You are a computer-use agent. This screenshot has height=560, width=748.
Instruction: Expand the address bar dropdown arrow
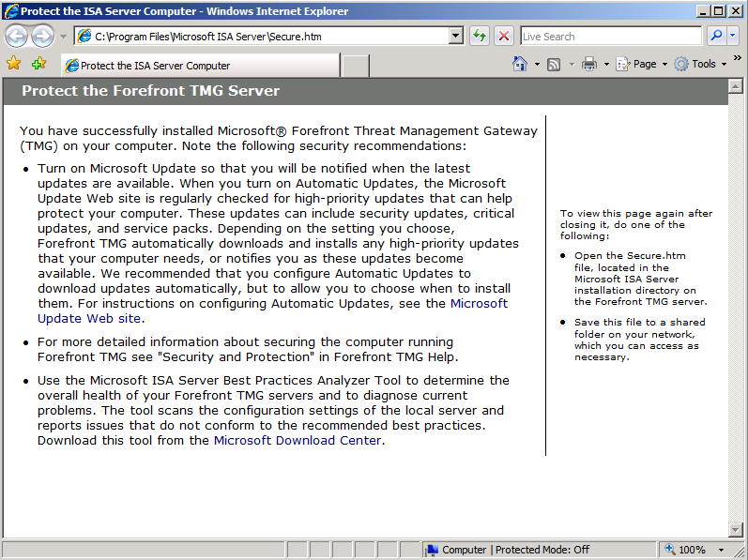click(x=456, y=36)
